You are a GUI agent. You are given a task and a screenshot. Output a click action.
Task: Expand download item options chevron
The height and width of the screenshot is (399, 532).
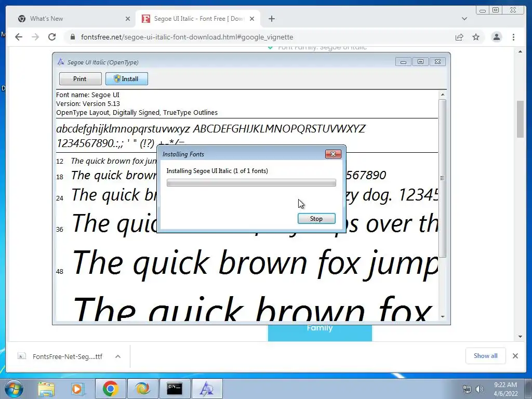(x=118, y=356)
